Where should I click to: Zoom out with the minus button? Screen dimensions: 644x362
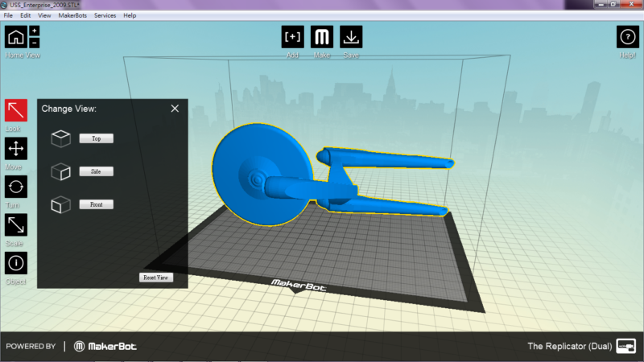(x=35, y=43)
